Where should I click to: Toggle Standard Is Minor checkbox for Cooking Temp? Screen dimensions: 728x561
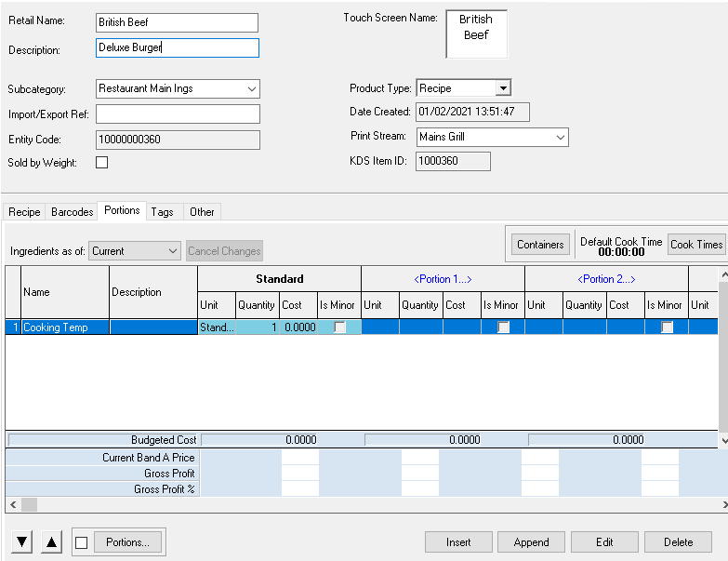[340, 327]
